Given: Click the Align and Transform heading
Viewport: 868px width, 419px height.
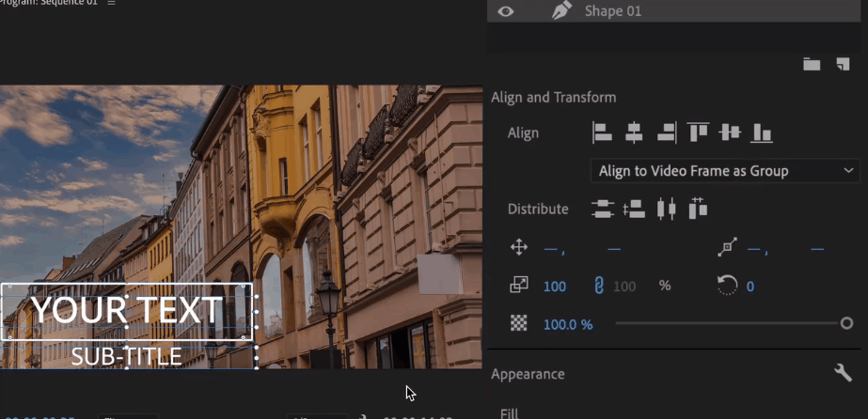Looking at the screenshot, I should tap(554, 98).
